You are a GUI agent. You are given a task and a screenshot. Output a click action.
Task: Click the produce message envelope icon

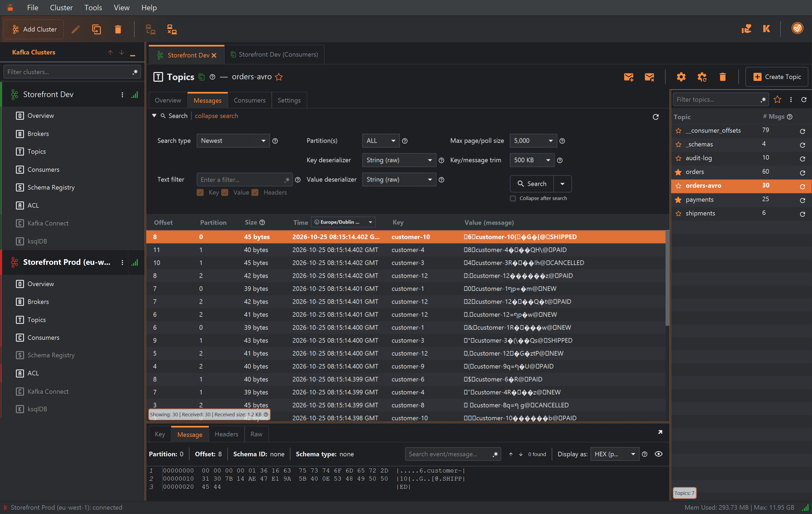tap(629, 77)
